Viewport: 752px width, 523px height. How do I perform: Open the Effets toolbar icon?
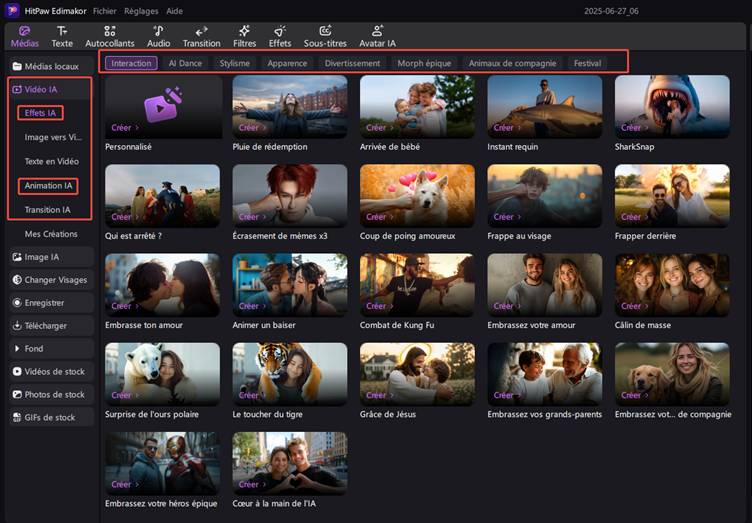tap(280, 32)
